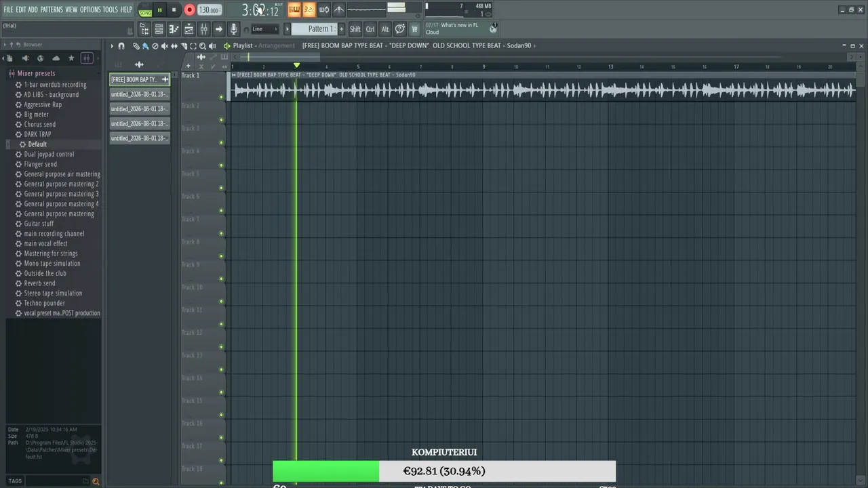Open pattern options arrow left of Pattern 1
This screenshot has width=868, height=488.
tap(287, 29)
